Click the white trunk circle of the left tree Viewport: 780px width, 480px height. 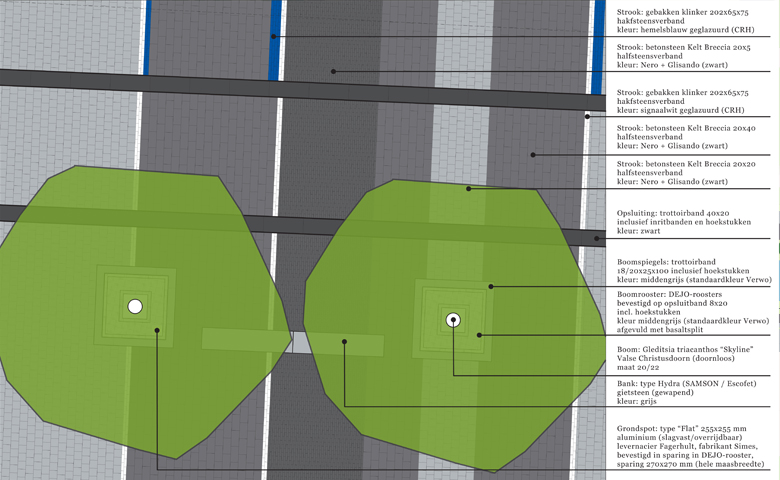click(x=135, y=306)
